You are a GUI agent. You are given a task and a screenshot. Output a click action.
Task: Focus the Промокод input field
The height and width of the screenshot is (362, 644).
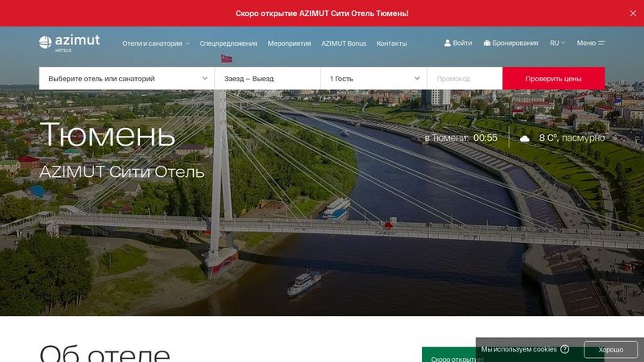(x=464, y=78)
